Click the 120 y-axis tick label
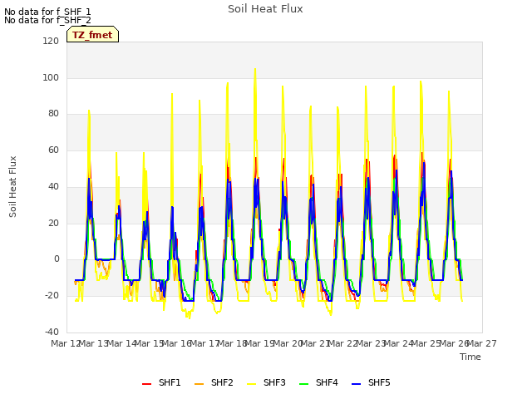This screenshot has height=399, width=532. click(51, 41)
